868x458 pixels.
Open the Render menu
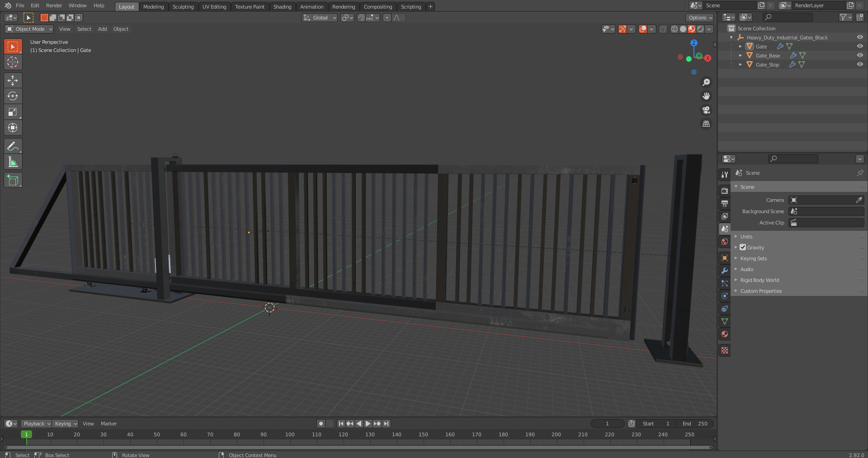click(54, 5)
